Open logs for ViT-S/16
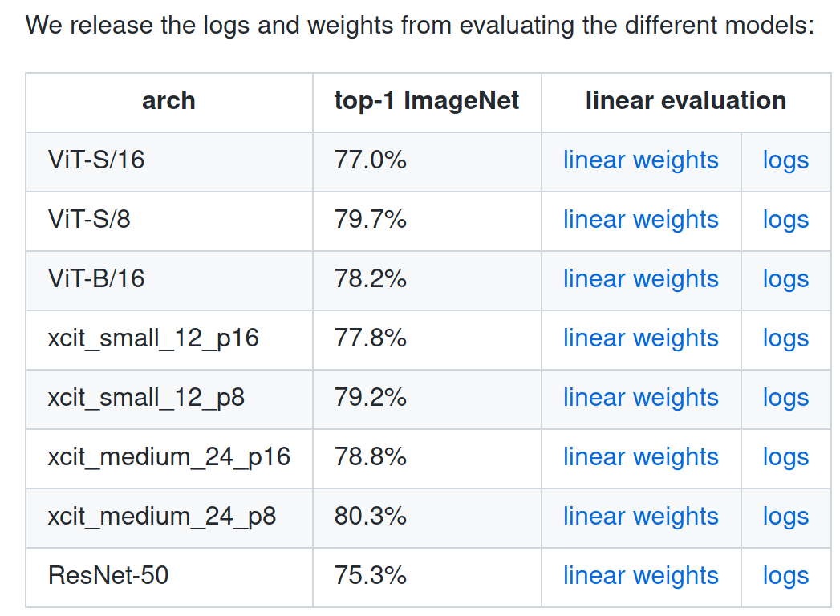The width and height of the screenshot is (840, 616). (x=785, y=160)
